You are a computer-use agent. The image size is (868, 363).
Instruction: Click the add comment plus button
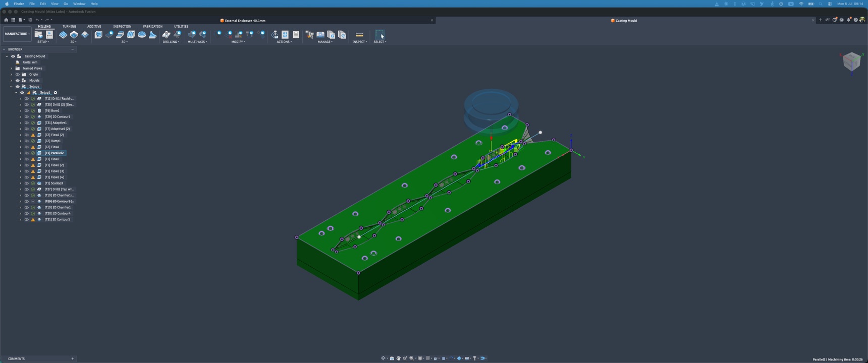click(x=73, y=359)
